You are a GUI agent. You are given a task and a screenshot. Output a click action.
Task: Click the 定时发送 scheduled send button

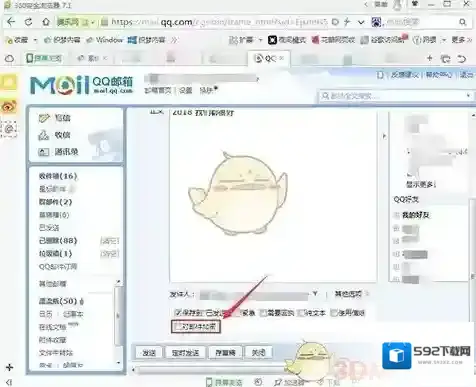tap(186, 353)
